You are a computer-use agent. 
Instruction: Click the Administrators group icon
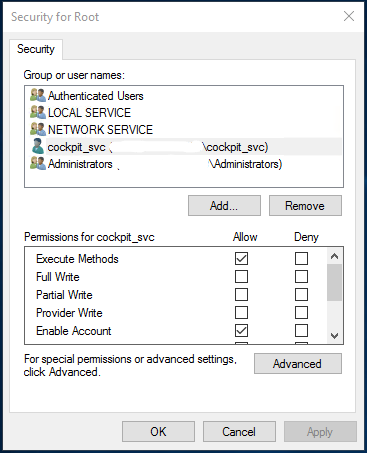(38, 163)
